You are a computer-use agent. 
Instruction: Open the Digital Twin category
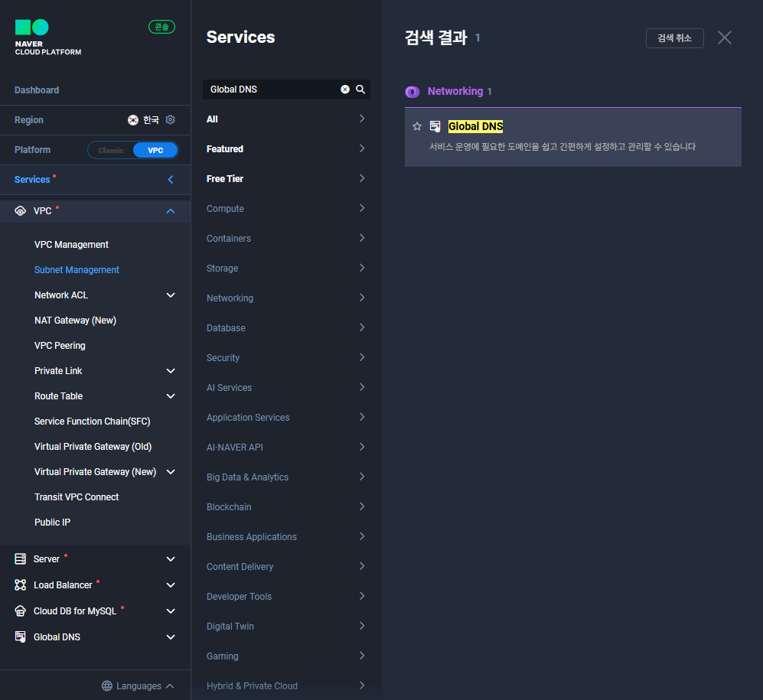pos(286,626)
